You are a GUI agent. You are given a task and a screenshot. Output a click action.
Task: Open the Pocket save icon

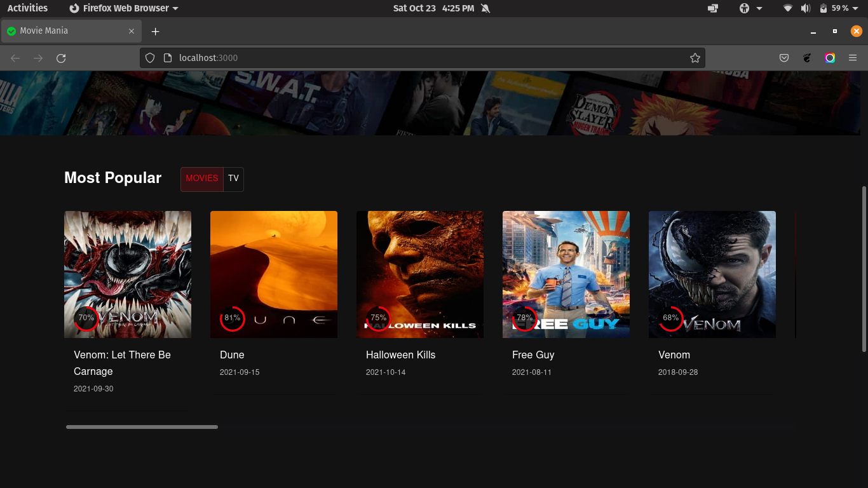pyautogui.click(x=784, y=58)
